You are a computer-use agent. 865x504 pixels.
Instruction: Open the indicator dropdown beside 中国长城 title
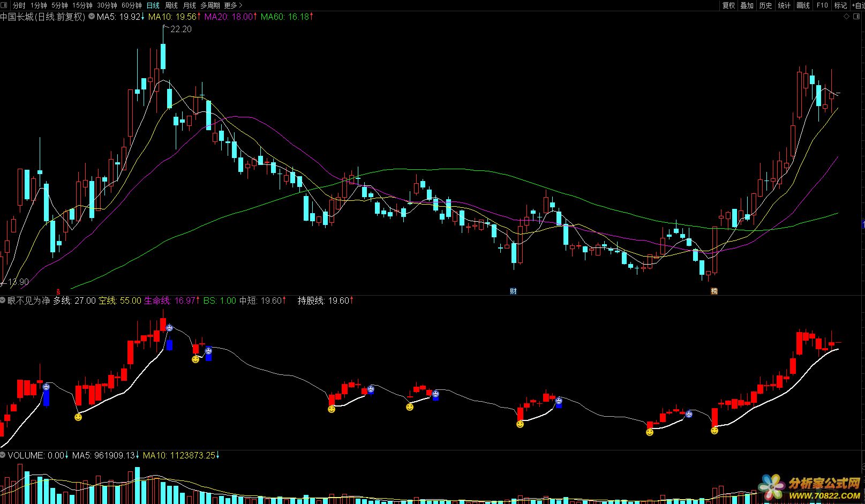pyautogui.click(x=92, y=17)
